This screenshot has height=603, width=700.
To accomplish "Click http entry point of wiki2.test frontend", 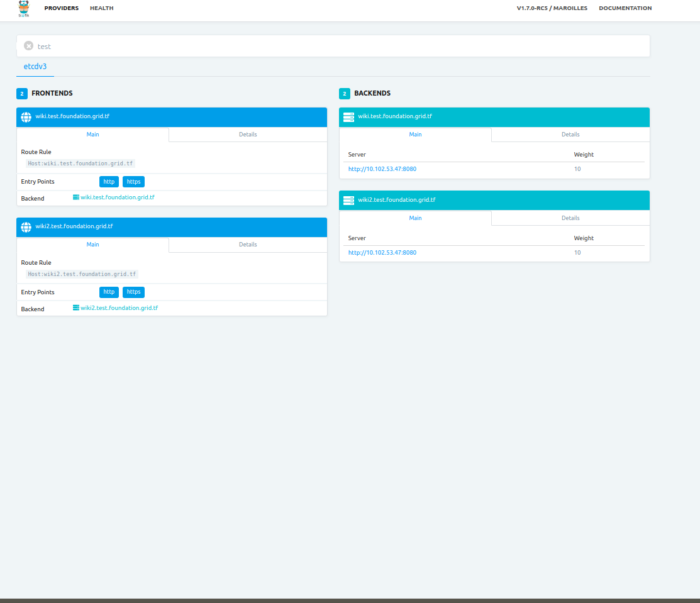I will [x=109, y=292].
